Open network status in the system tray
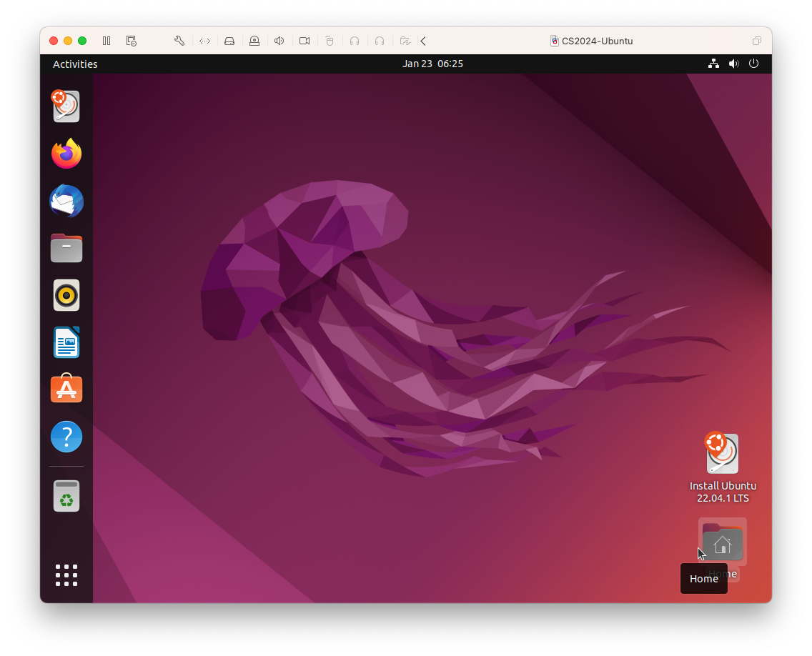This screenshot has height=656, width=812. tap(713, 64)
